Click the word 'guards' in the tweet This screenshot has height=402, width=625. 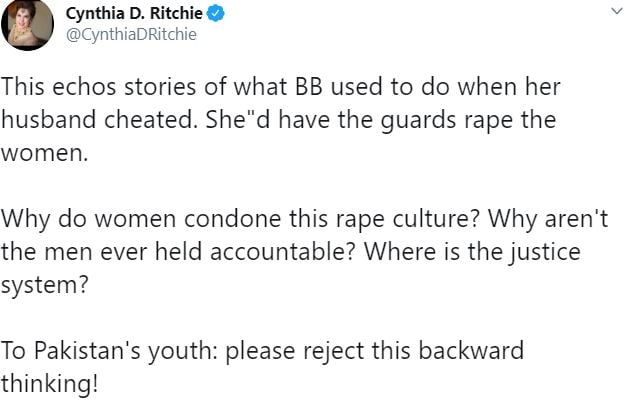(418, 121)
